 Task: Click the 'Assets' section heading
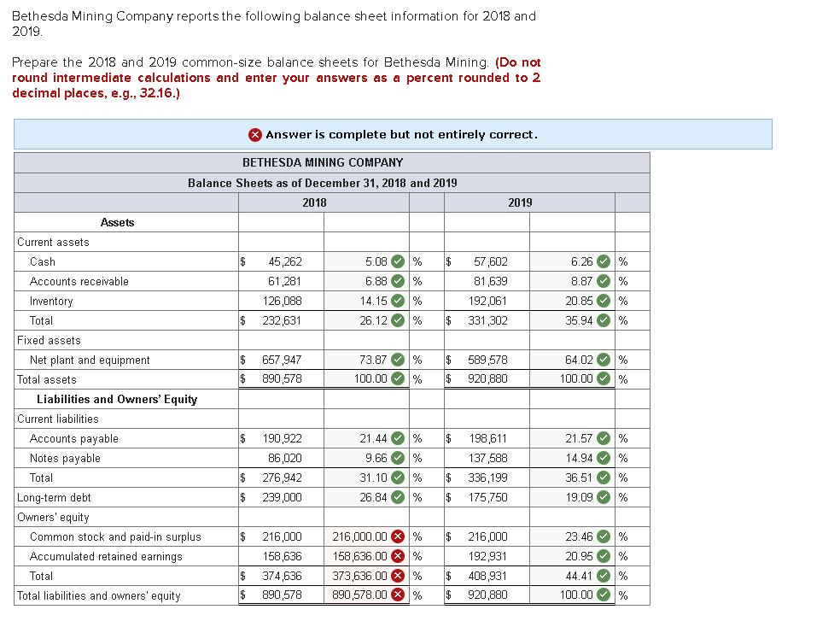point(117,222)
